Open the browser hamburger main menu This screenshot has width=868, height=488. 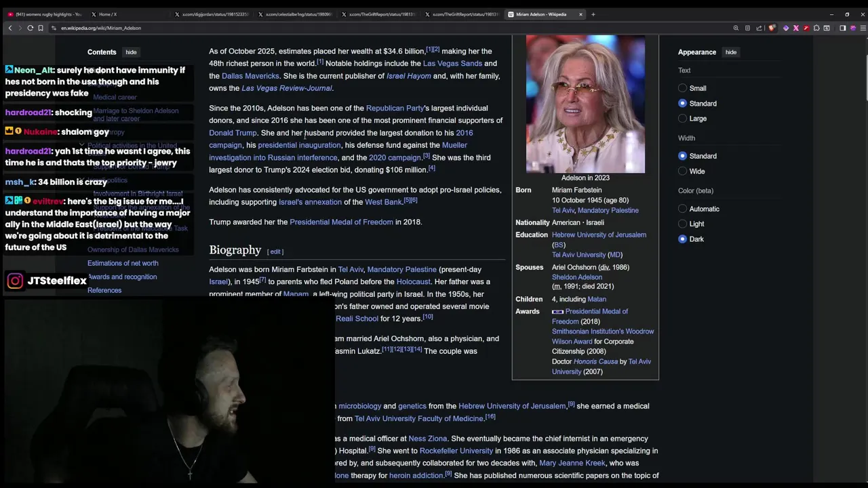click(x=863, y=28)
